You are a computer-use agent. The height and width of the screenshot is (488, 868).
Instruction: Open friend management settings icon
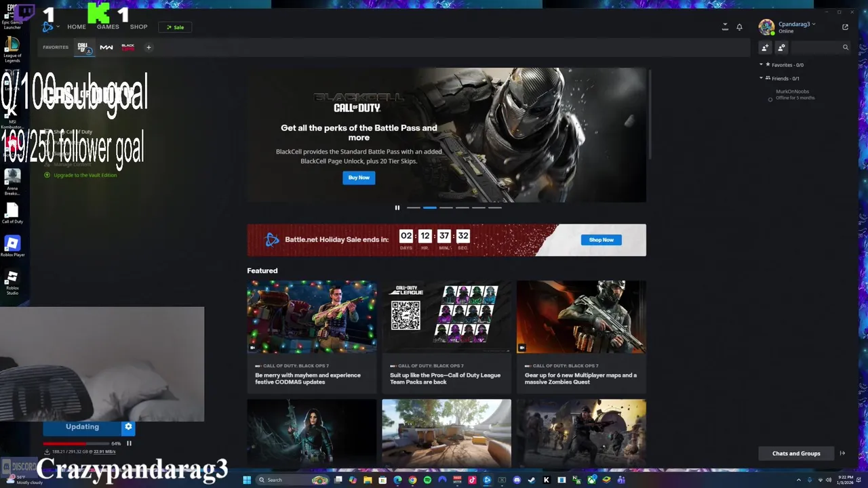click(781, 47)
